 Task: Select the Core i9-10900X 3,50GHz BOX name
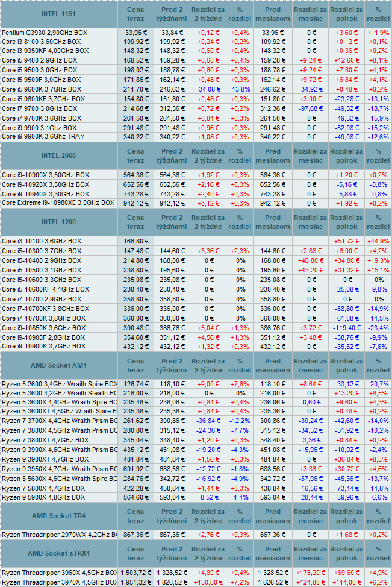[45, 175]
